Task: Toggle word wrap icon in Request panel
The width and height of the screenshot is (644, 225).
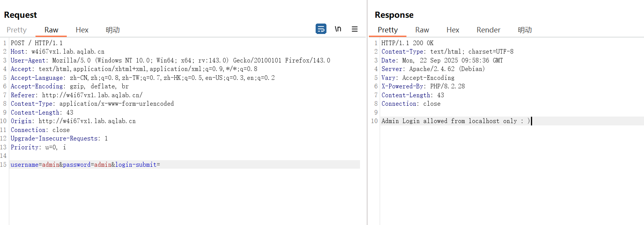Action: pyautogui.click(x=321, y=29)
